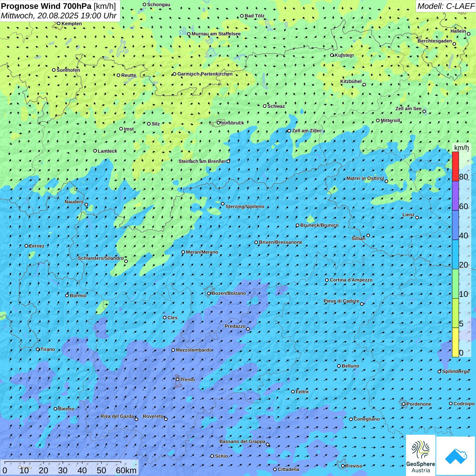Click the 'Bienno' label
Image resolution: width=476 pixels, height=476 pixels.
coord(66,409)
